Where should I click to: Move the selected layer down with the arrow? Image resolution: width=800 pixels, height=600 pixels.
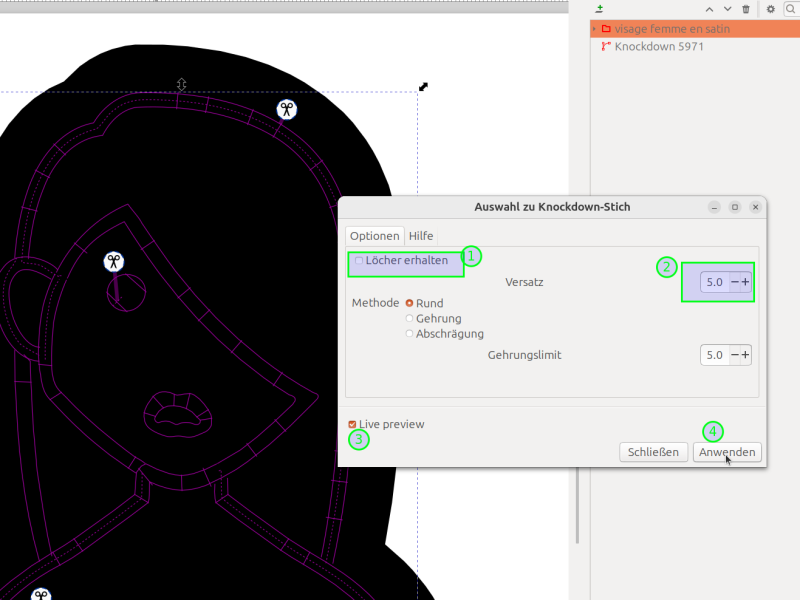tap(728, 9)
